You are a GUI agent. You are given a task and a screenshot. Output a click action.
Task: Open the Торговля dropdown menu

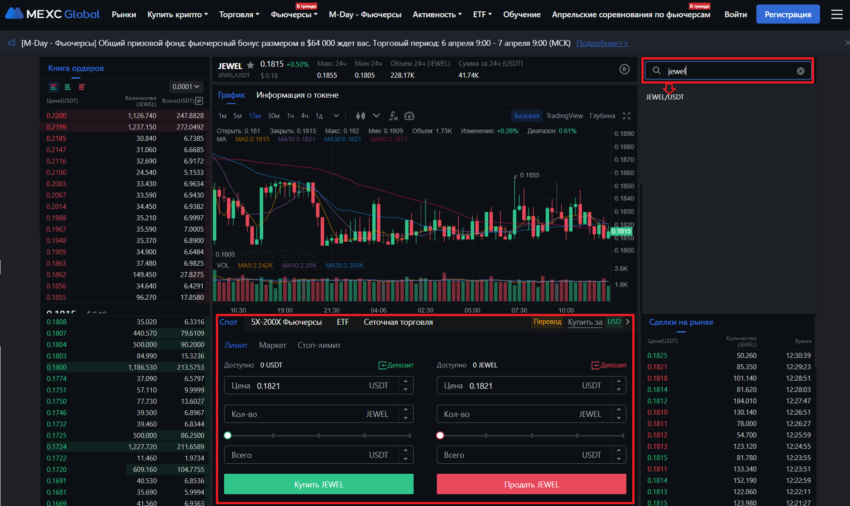[x=239, y=15]
